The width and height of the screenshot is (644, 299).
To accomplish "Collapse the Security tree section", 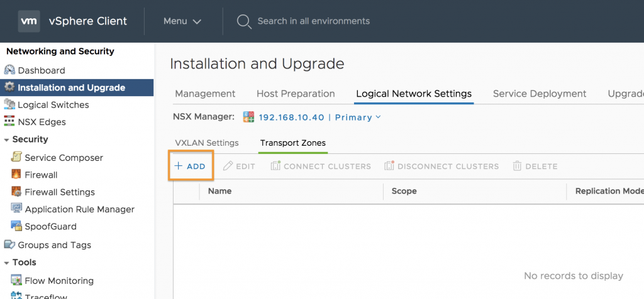I will 6,140.
